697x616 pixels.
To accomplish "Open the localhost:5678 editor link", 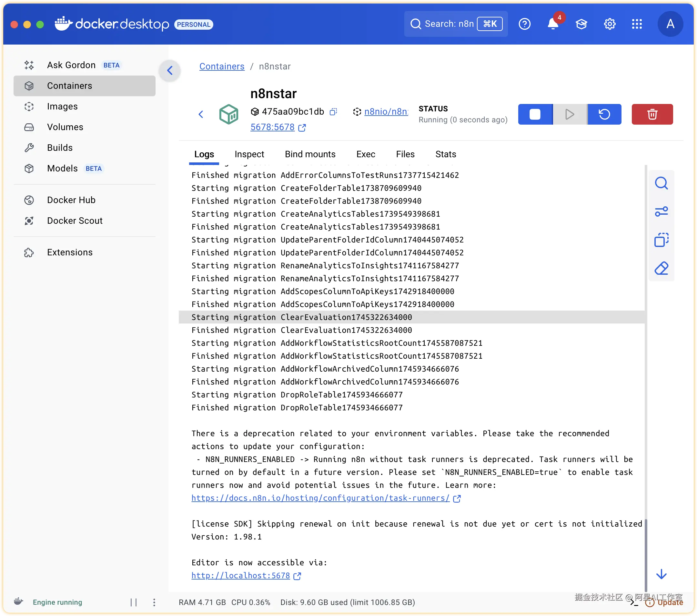I will (x=240, y=575).
